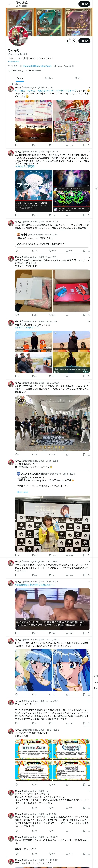98x868 pixels.
Task: Share the pinned post
Action: 89,145
